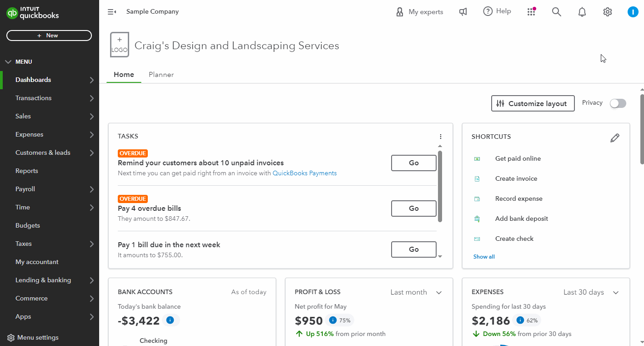Expand the Payroll submenu arrow
The image size is (644, 346).
(x=92, y=189)
